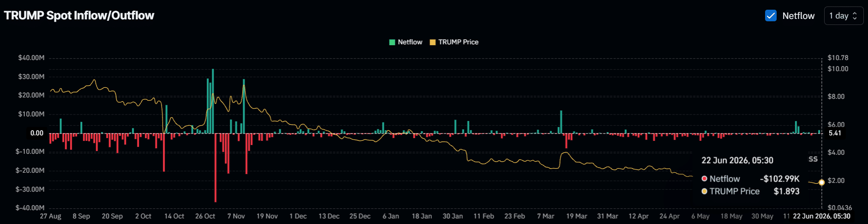Viewport: 868px width, 224px height.
Task: Toggle Netflow series via green legend swatch
Action: tap(392, 42)
